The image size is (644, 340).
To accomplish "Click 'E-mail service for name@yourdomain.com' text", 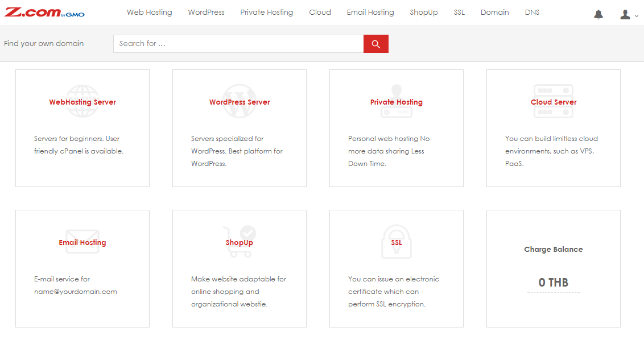I will pos(76,285).
